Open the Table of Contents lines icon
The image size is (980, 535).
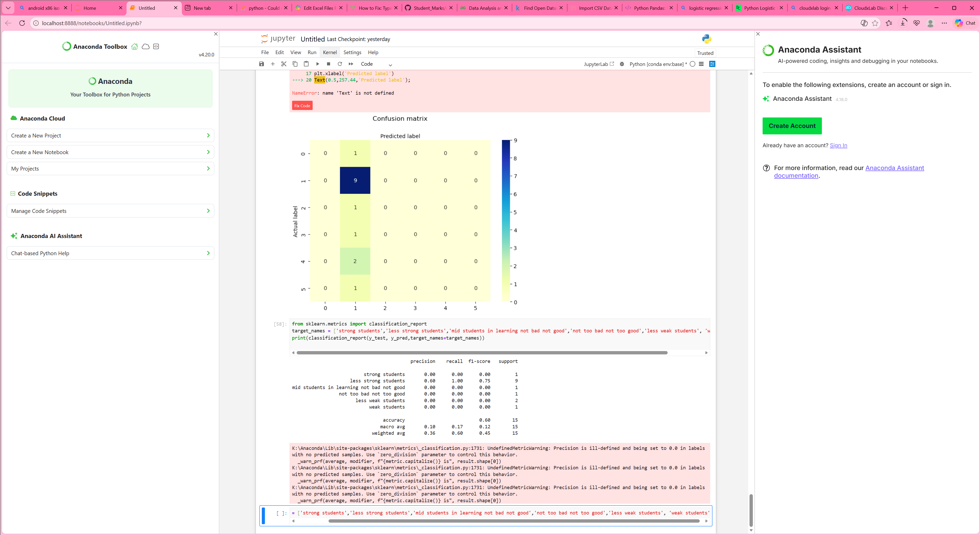701,64
